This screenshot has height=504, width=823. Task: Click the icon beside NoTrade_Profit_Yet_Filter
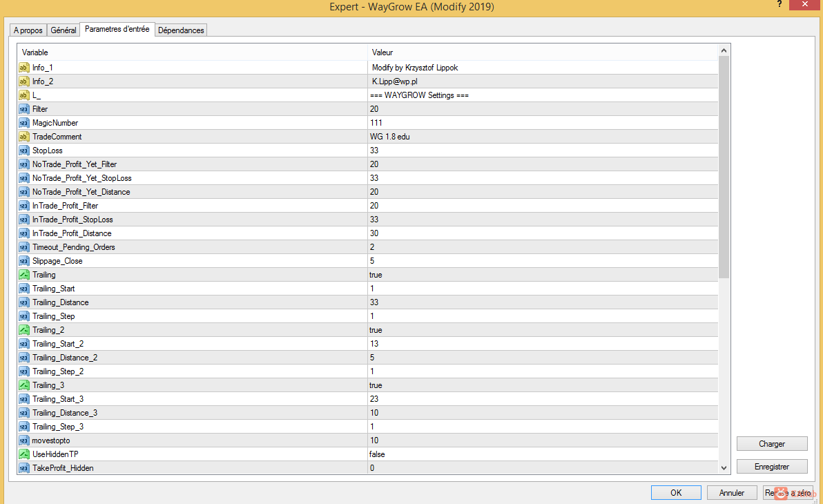(23, 164)
